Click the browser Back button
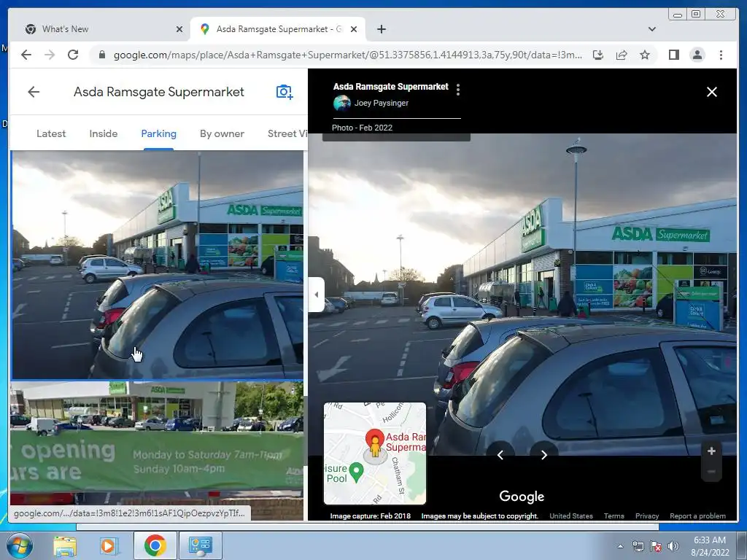The height and width of the screenshot is (560, 747). [x=26, y=55]
